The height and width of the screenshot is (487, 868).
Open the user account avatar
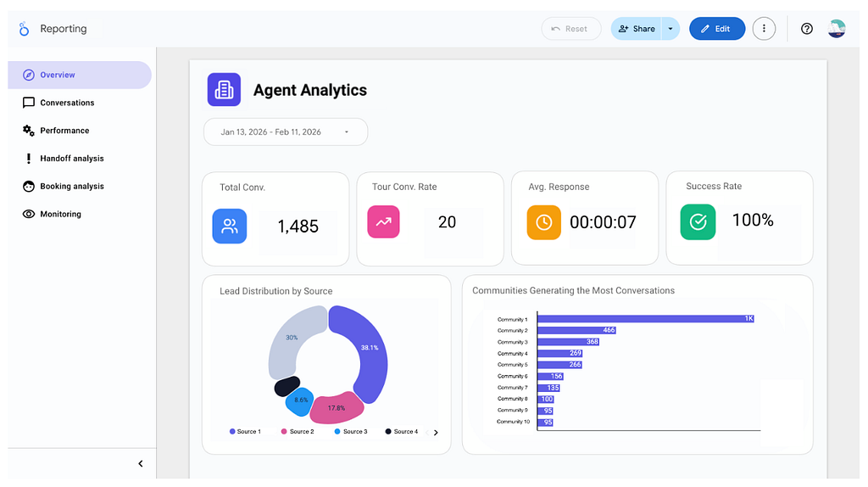click(837, 29)
